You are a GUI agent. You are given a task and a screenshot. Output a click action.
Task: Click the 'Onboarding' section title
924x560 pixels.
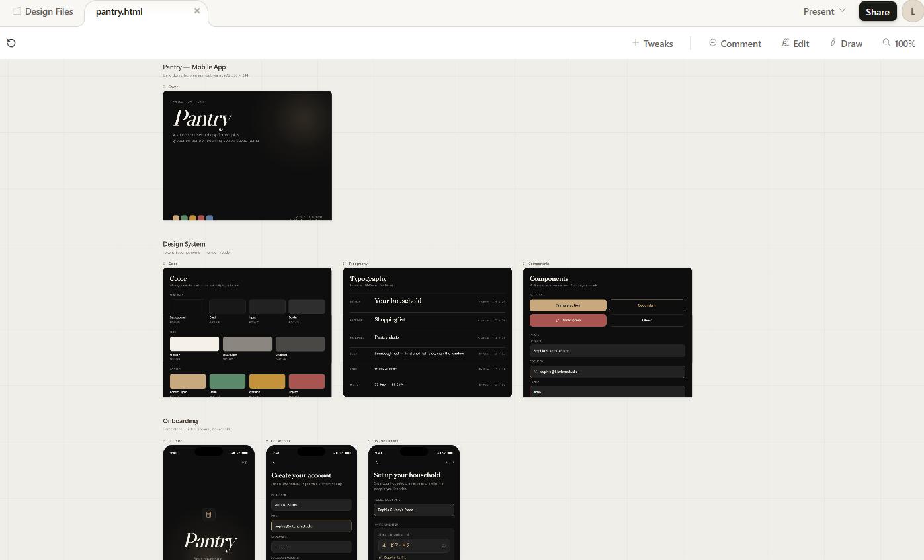181,421
